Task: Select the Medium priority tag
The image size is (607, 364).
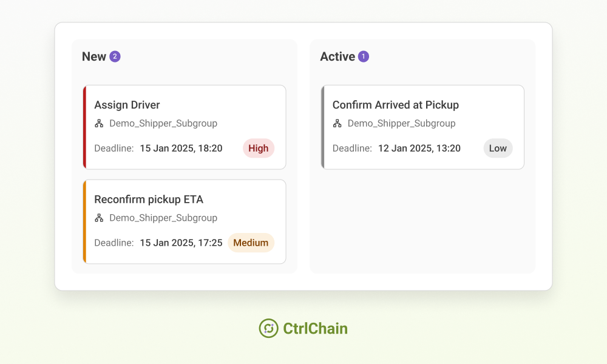Action: [x=251, y=243]
